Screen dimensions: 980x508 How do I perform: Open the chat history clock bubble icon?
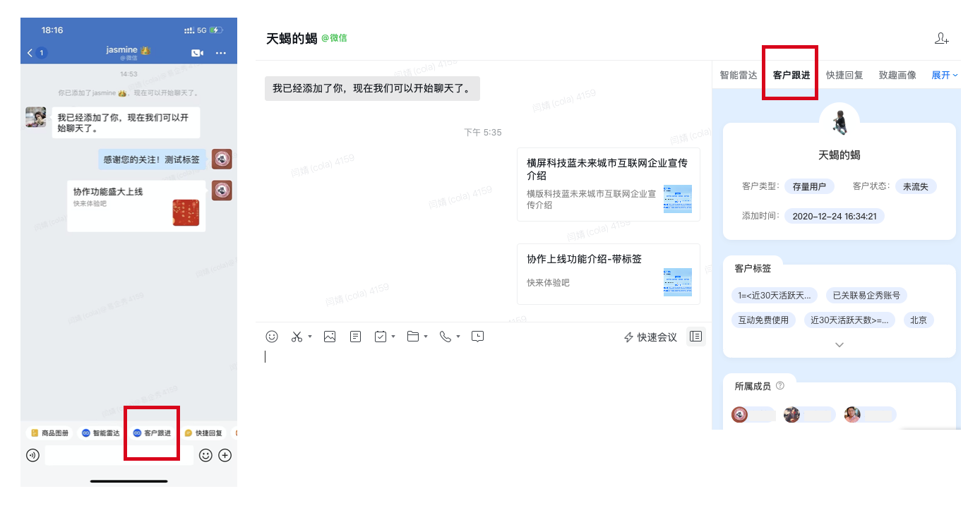coord(478,337)
